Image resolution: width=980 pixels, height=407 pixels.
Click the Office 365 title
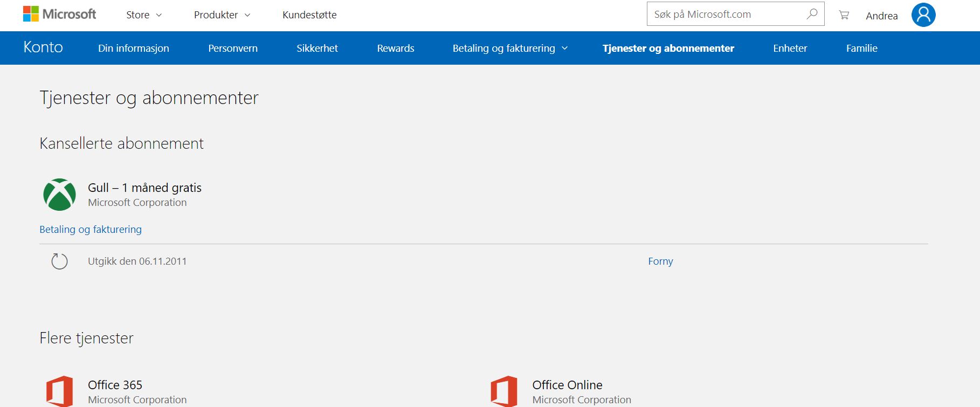click(x=115, y=385)
